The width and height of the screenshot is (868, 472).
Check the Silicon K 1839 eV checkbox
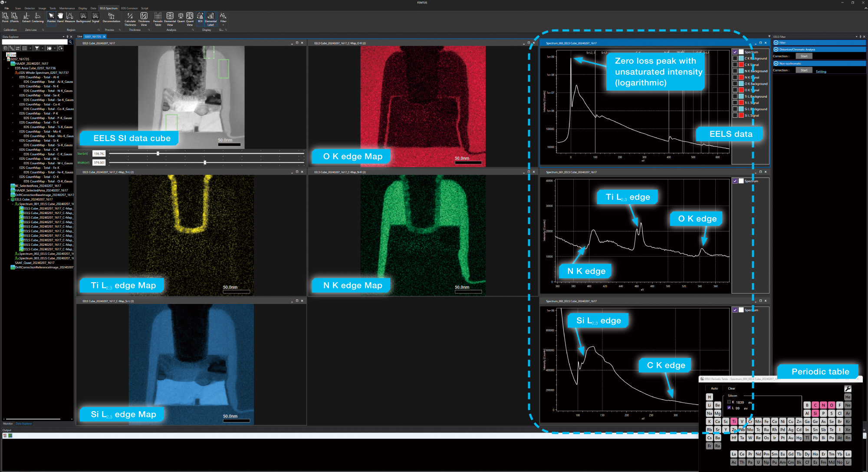click(x=729, y=402)
